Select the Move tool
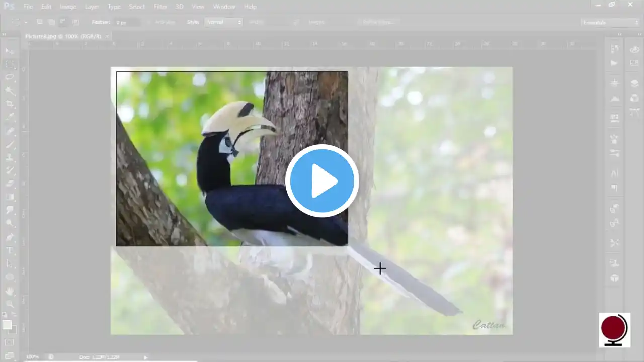The width and height of the screenshot is (644, 362). pyautogui.click(x=10, y=51)
